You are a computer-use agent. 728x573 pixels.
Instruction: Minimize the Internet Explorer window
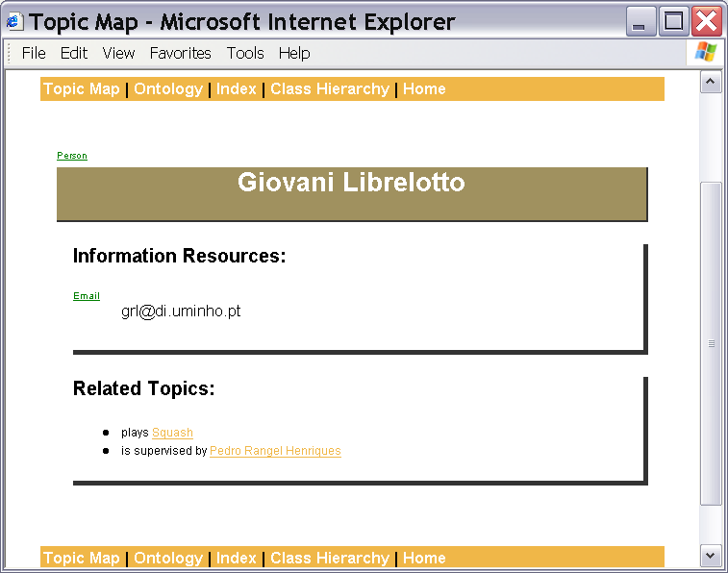pos(640,21)
